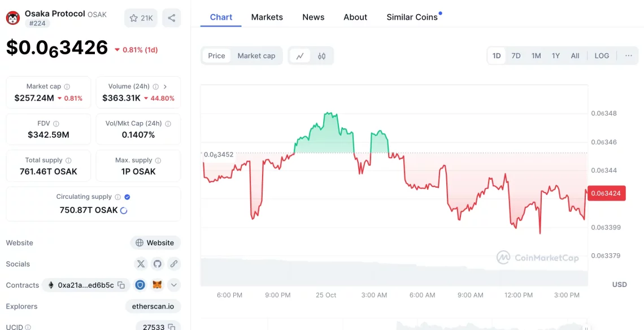Expand more contracts dropdown chevron
The image size is (644, 330).
[x=173, y=285]
